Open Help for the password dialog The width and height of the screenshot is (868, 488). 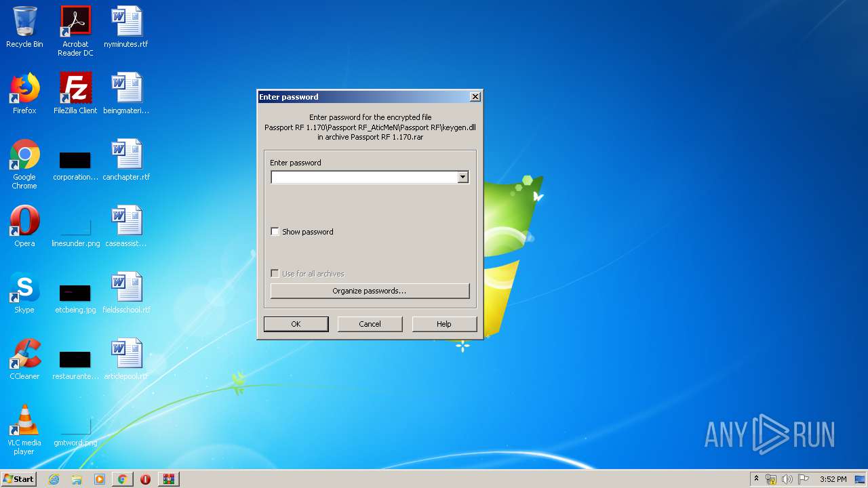click(444, 324)
